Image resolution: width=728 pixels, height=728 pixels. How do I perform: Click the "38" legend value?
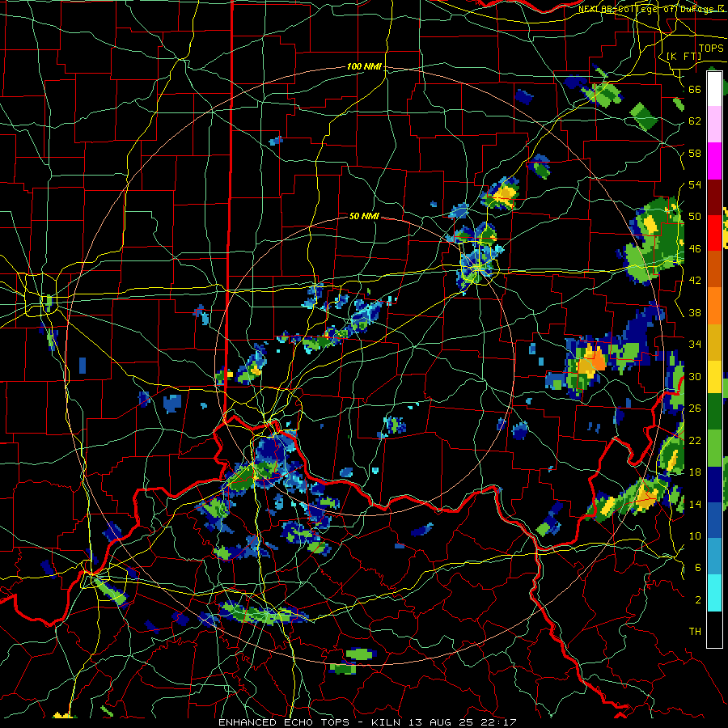[x=695, y=312]
